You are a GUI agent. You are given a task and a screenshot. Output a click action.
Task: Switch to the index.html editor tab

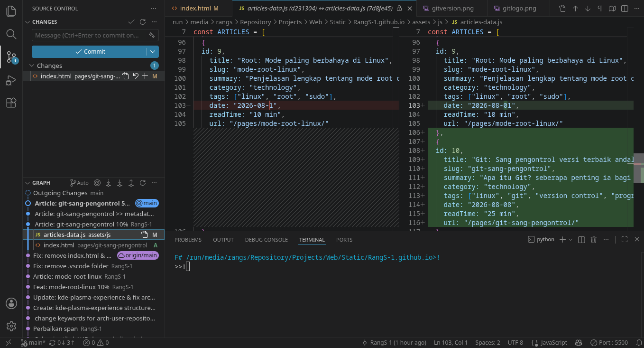click(x=199, y=9)
